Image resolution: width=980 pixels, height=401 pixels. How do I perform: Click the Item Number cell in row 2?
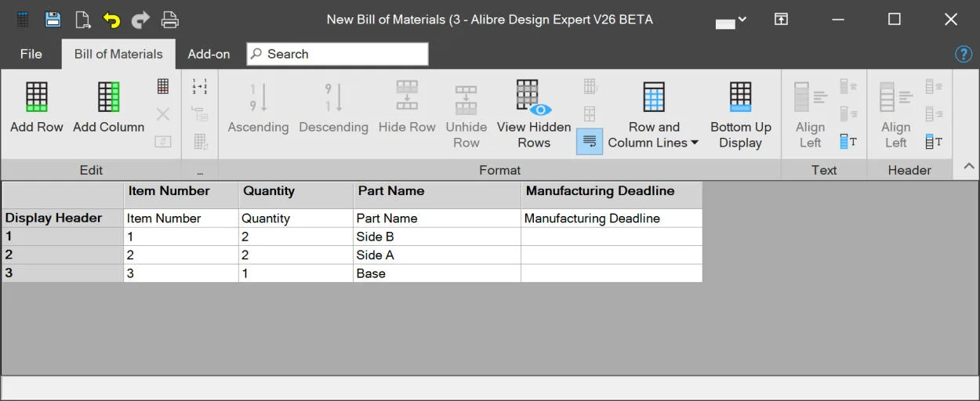click(x=180, y=255)
